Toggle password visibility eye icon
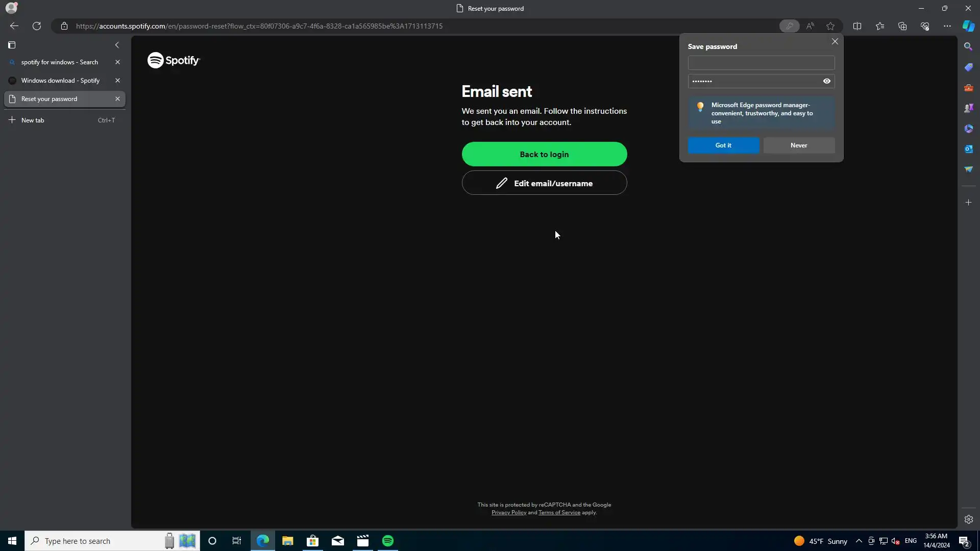The height and width of the screenshot is (551, 980). coord(826,81)
